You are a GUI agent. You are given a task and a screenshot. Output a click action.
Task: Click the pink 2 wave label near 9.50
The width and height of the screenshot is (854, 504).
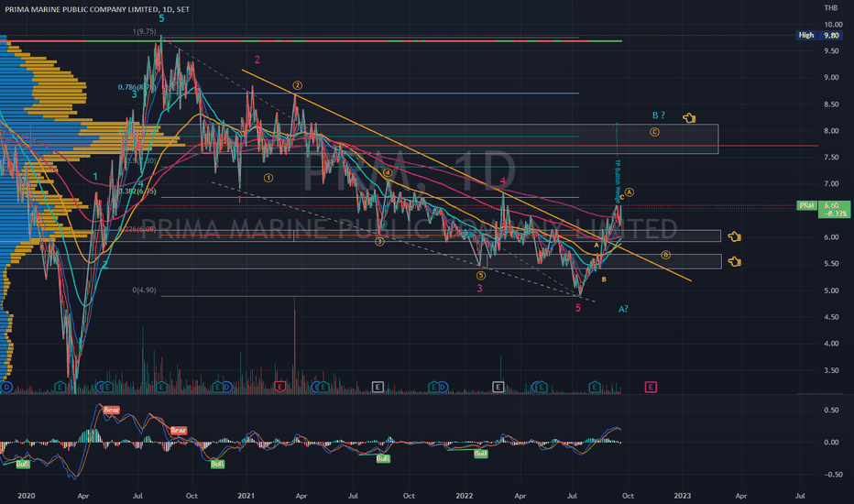pyautogui.click(x=257, y=60)
